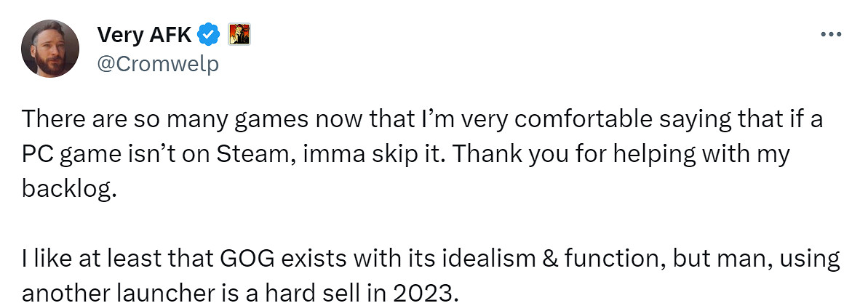The height and width of the screenshot is (303, 868).
Task: Click the blue verified checkmark badge
Action: tap(210, 34)
